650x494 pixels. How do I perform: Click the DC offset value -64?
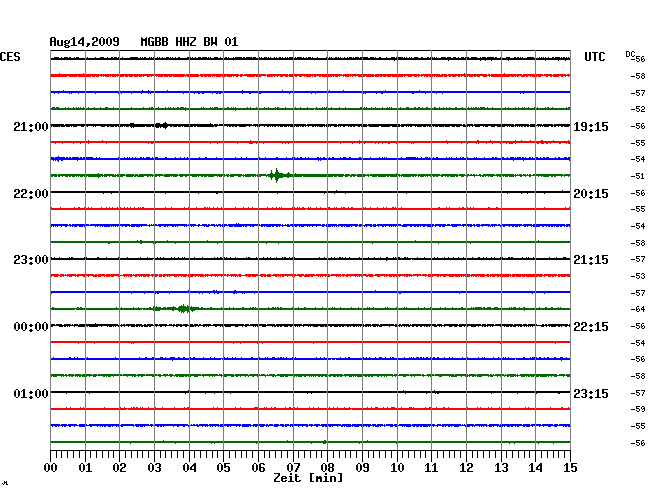coord(638,309)
